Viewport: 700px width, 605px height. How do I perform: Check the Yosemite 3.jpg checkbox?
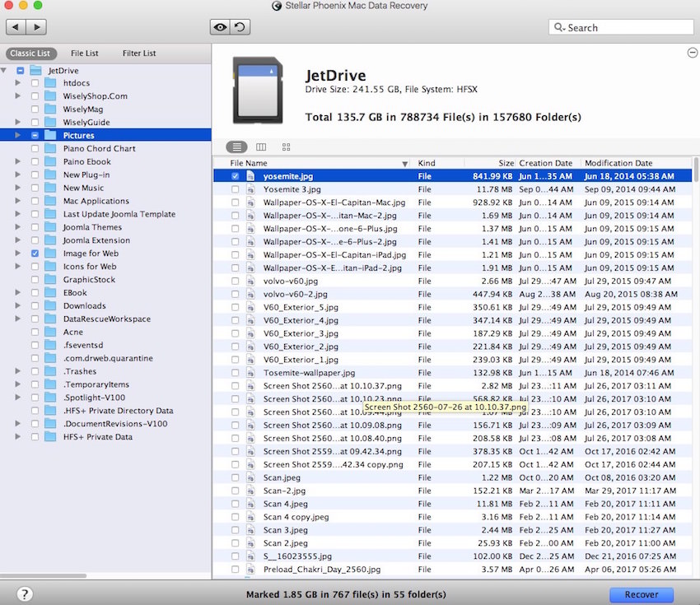236,189
